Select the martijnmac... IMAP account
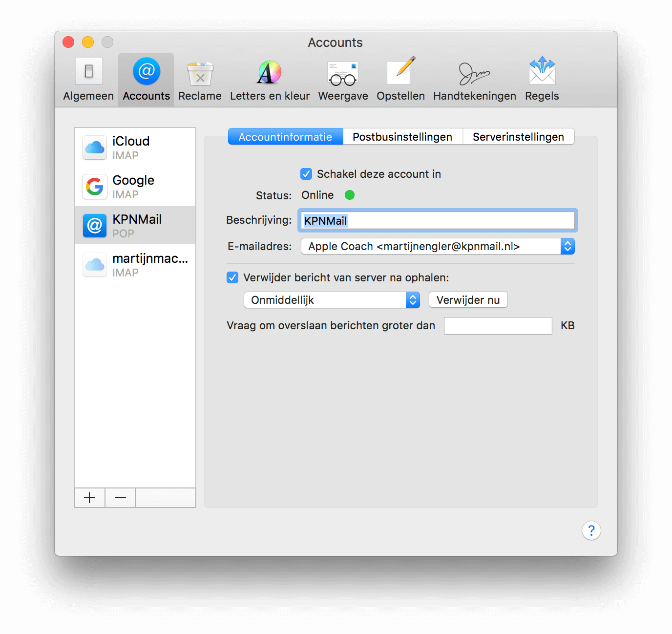672x634 pixels. coord(135,265)
